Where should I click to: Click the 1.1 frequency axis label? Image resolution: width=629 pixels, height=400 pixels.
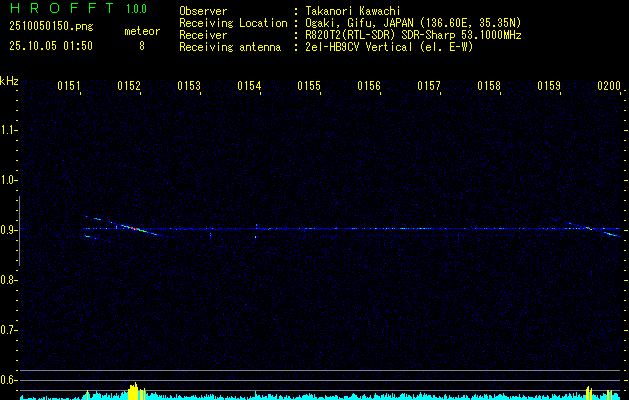coord(9,130)
